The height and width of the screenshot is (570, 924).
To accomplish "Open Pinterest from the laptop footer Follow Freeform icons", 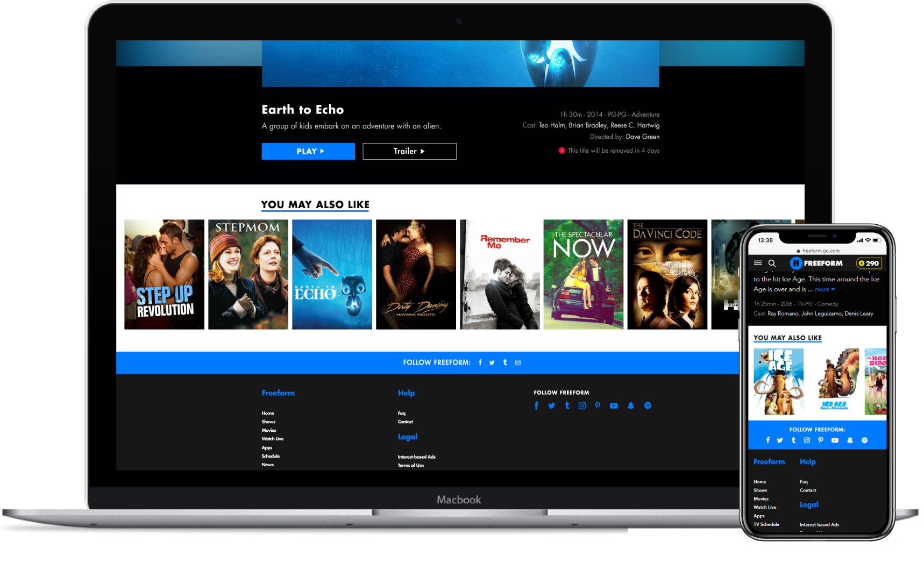I will click(x=598, y=405).
